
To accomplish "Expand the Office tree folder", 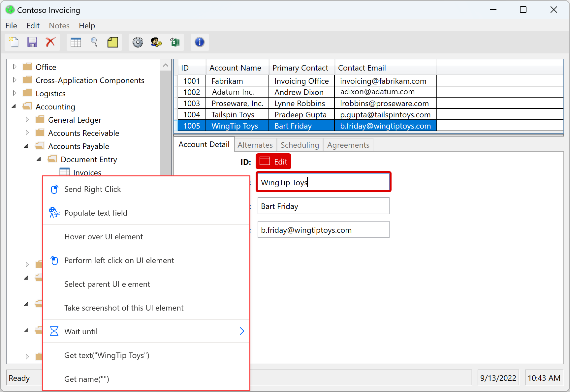I will (15, 67).
